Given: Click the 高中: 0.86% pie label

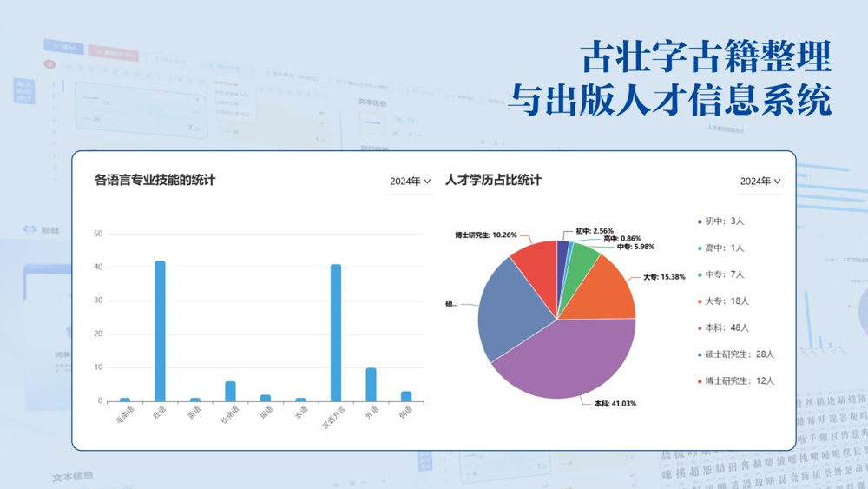Looking at the screenshot, I should (622, 239).
